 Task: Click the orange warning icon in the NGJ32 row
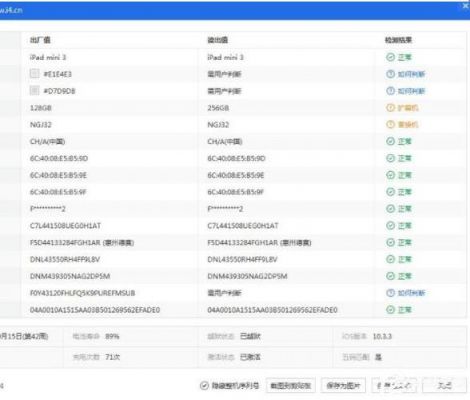coord(390,124)
